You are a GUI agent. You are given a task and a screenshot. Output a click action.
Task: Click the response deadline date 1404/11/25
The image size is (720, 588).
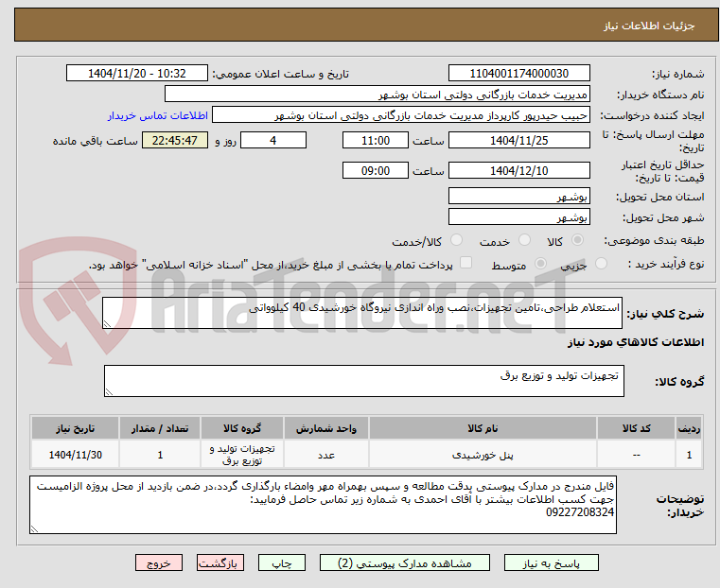point(518,140)
